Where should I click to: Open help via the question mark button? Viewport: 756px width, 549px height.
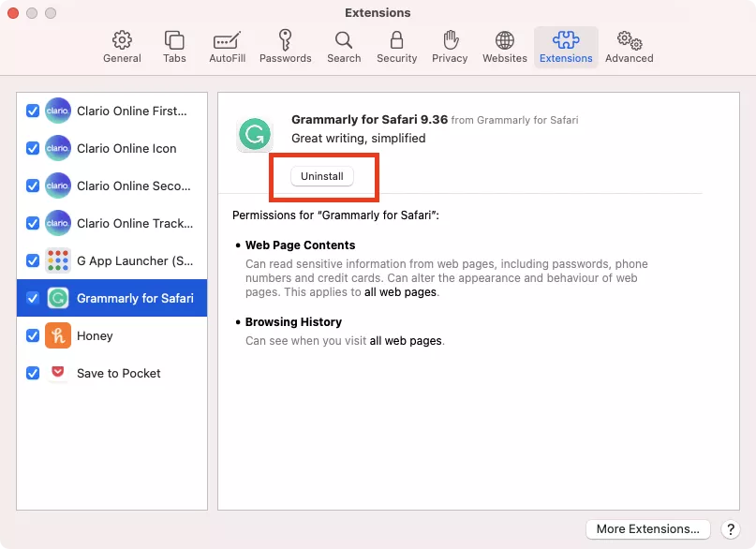(731, 529)
